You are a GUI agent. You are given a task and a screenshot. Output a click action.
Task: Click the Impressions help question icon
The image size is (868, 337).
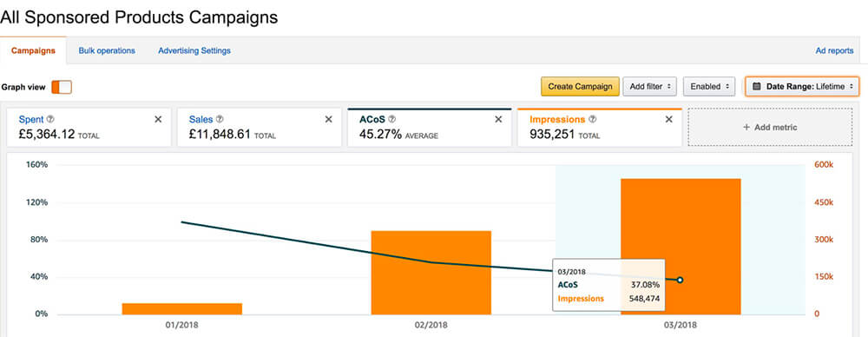click(x=593, y=119)
